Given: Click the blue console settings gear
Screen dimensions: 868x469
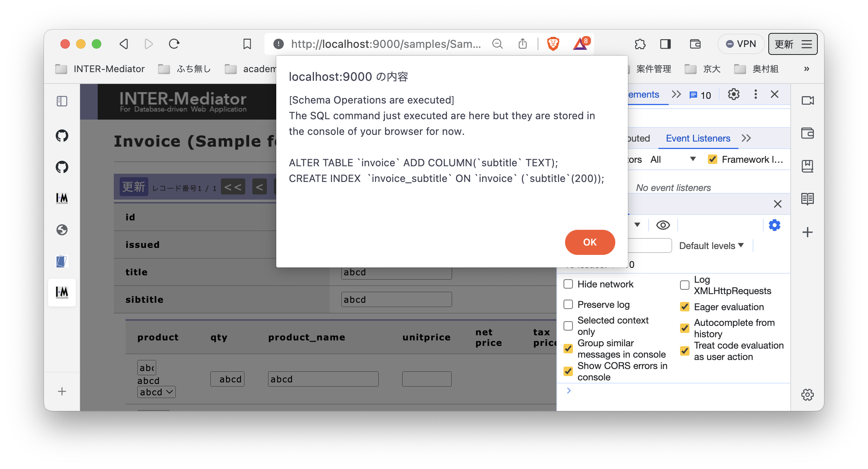Looking at the screenshot, I should (x=775, y=225).
